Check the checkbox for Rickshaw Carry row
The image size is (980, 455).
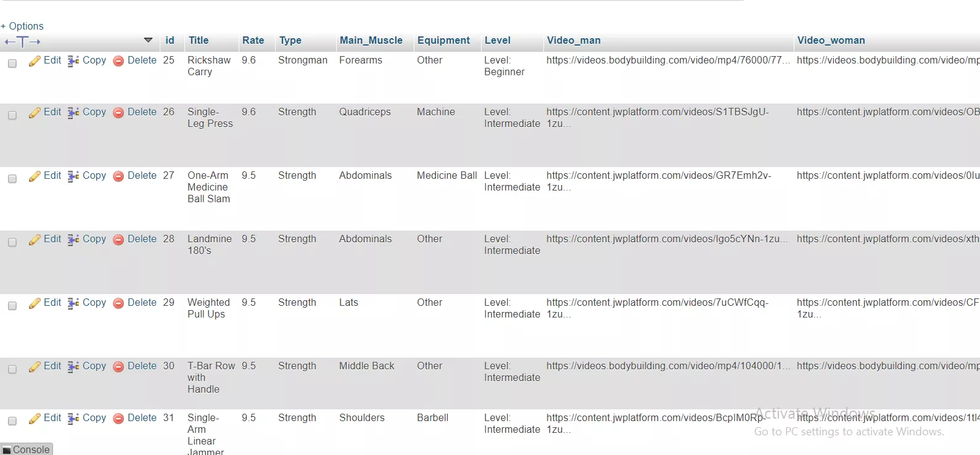12,64
